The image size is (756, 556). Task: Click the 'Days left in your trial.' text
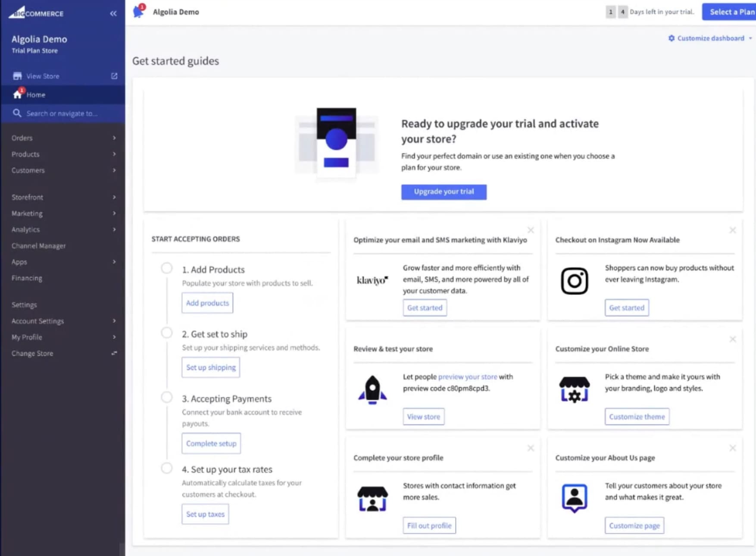662,12
